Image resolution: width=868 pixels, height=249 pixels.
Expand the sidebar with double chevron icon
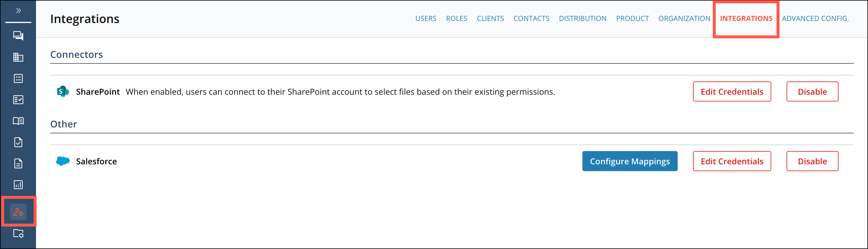pos(18,11)
